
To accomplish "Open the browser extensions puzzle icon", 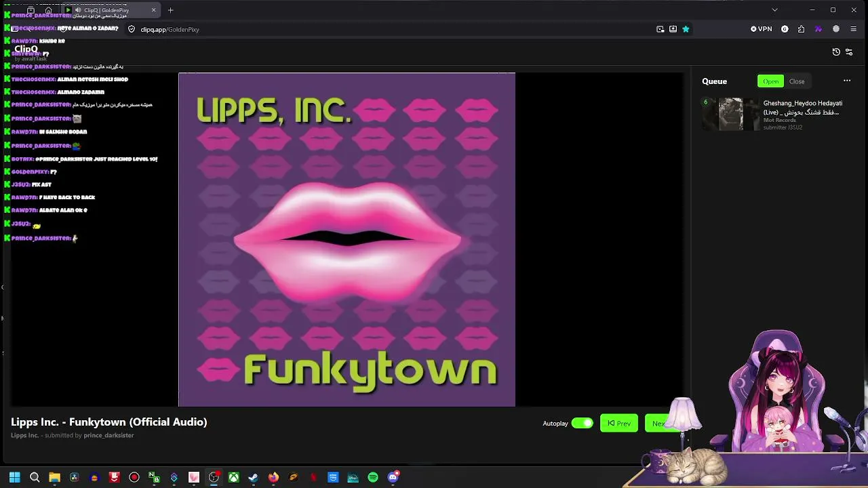I will (801, 29).
